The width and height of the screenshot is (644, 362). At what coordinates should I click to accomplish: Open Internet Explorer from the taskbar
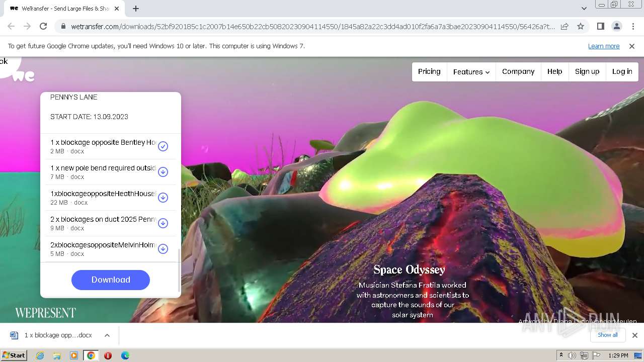[x=40, y=355]
